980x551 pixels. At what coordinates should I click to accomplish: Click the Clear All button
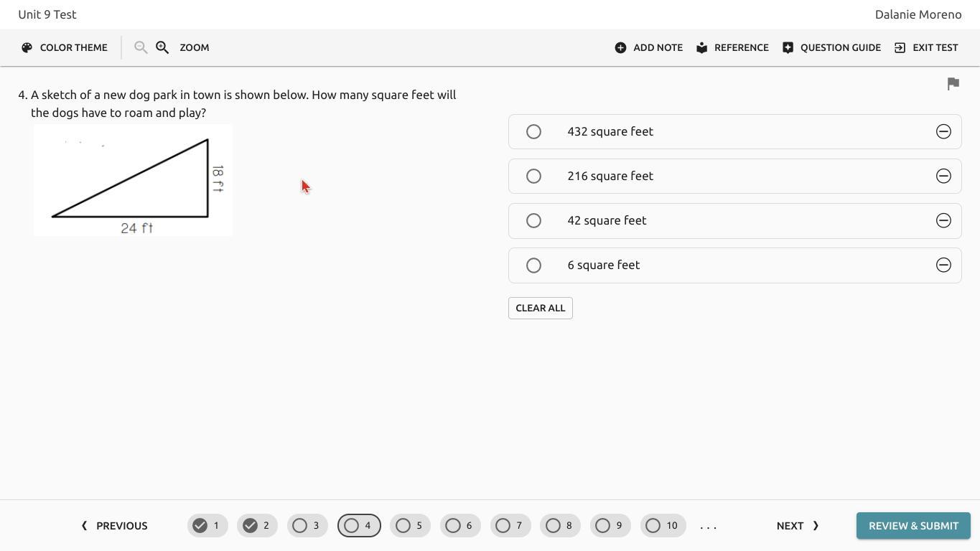(541, 308)
